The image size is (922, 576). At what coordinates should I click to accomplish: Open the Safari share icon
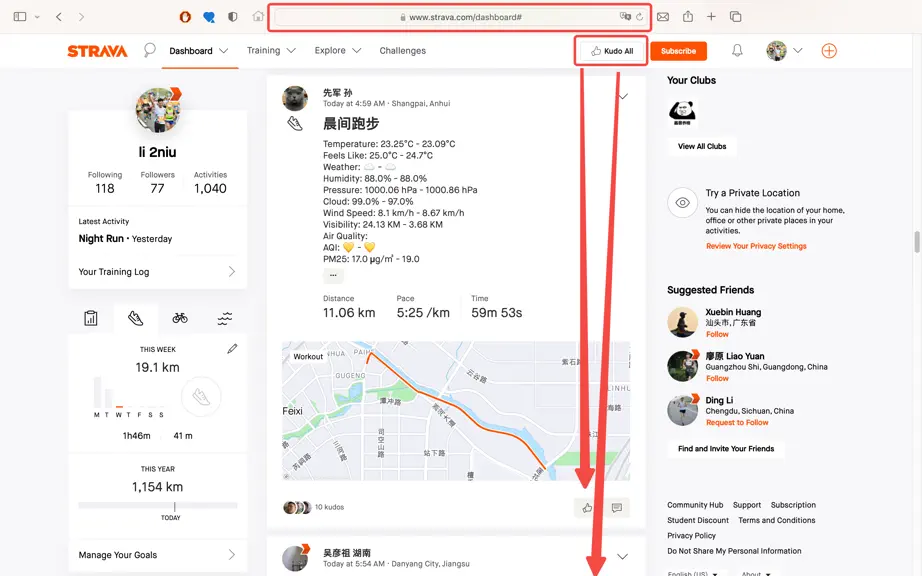tap(687, 16)
